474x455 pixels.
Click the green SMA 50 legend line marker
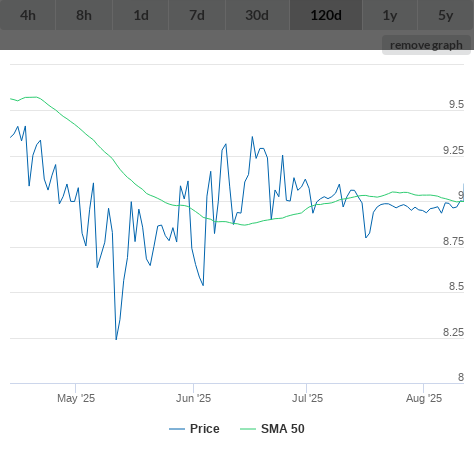point(248,429)
